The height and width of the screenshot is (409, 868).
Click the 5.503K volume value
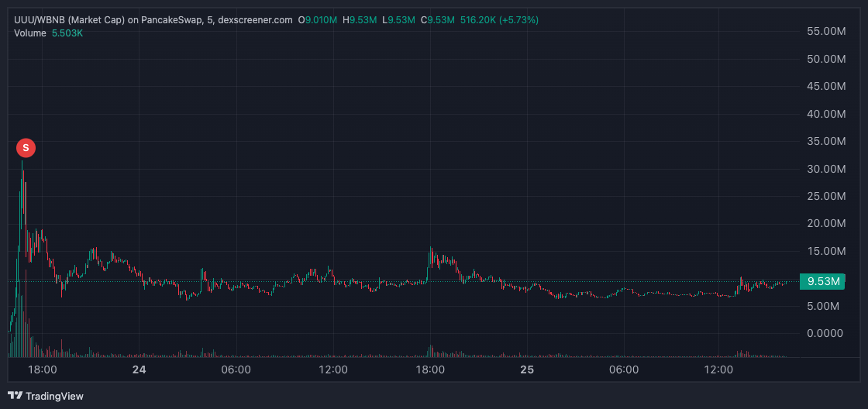pyautogui.click(x=67, y=33)
